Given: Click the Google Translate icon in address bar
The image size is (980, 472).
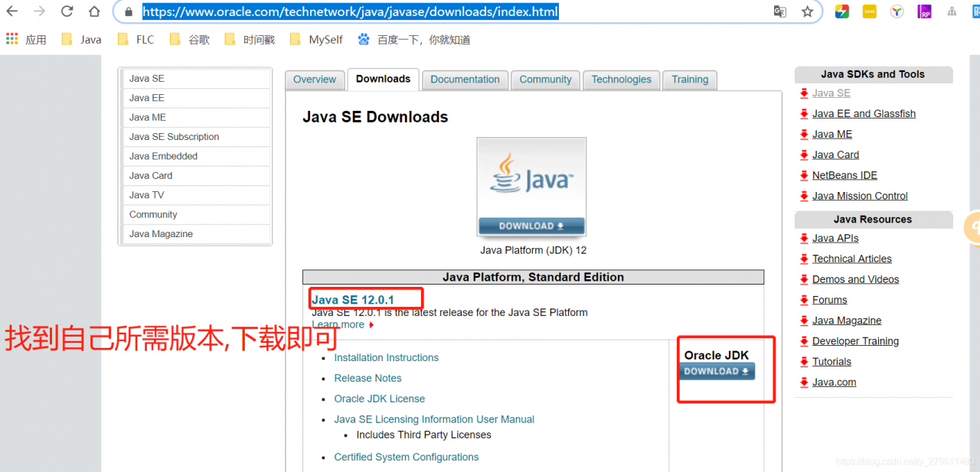Looking at the screenshot, I should 780,11.
